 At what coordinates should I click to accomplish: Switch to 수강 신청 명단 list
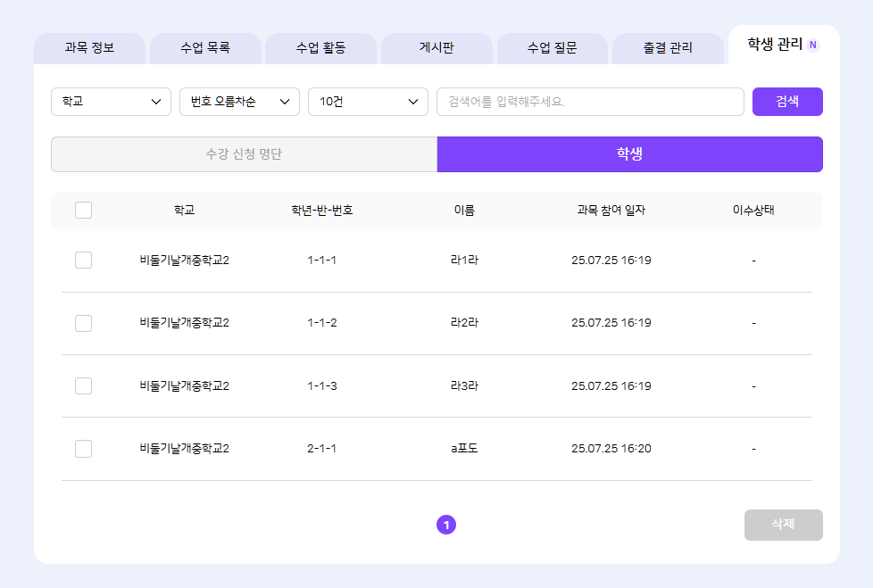244,154
